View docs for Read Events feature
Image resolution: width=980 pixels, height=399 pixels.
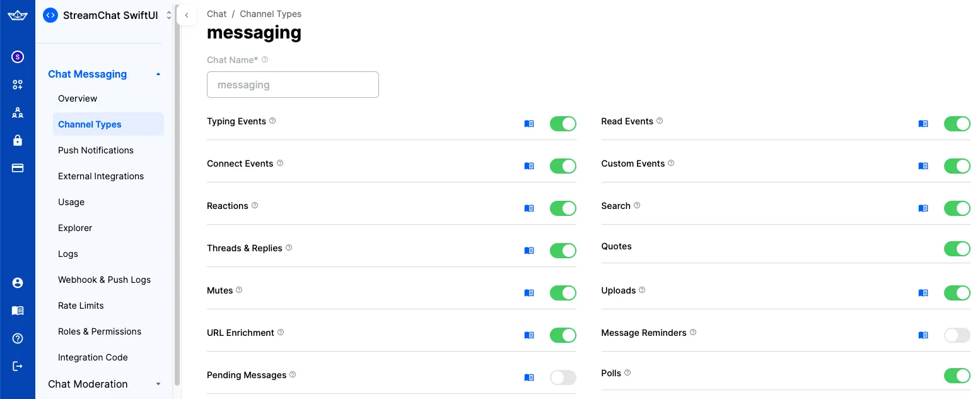point(923,124)
